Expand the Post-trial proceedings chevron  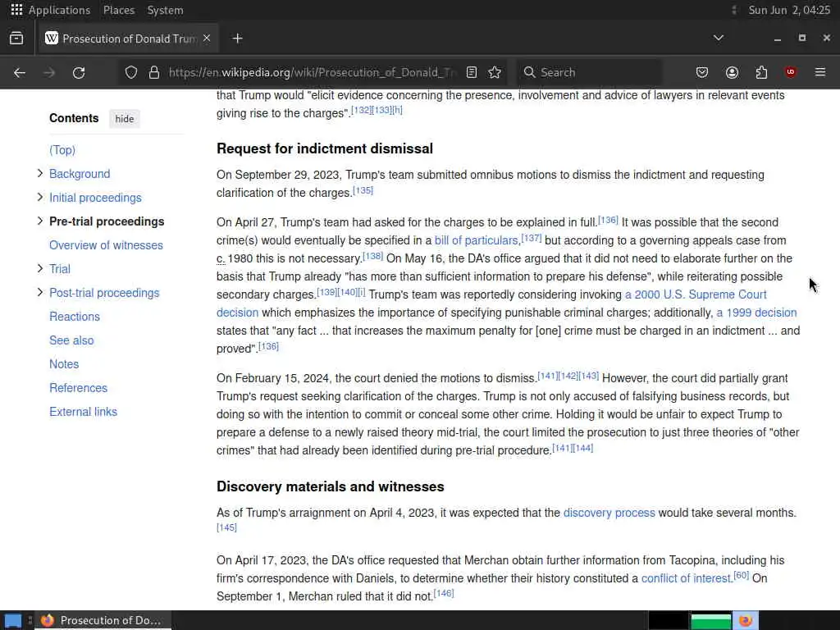[x=39, y=292]
